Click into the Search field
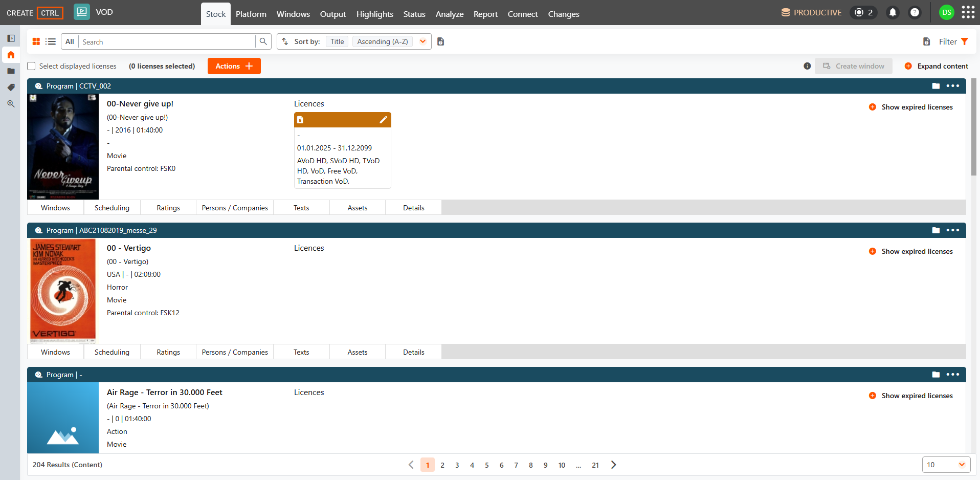 [x=168, y=41]
